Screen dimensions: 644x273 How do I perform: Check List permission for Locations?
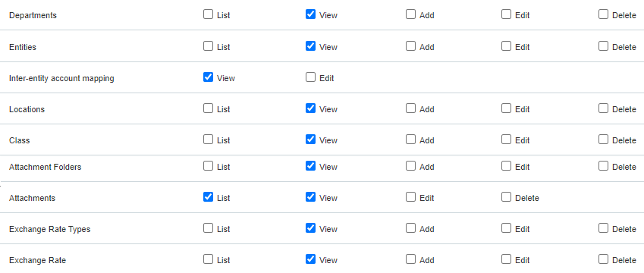[209, 108]
